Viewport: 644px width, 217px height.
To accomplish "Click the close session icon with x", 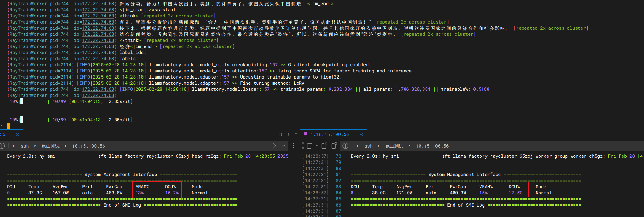I will coord(324,146).
